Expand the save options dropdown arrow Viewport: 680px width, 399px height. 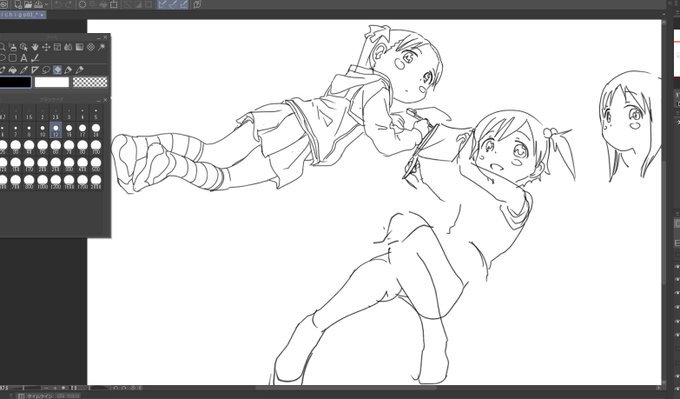(46, 5)
